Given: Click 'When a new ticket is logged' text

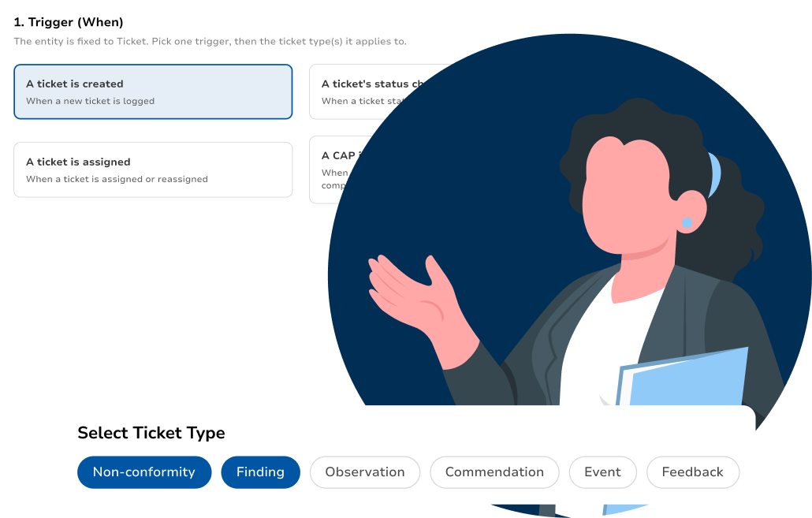Looking at the screenshot, I should (91, 101).
